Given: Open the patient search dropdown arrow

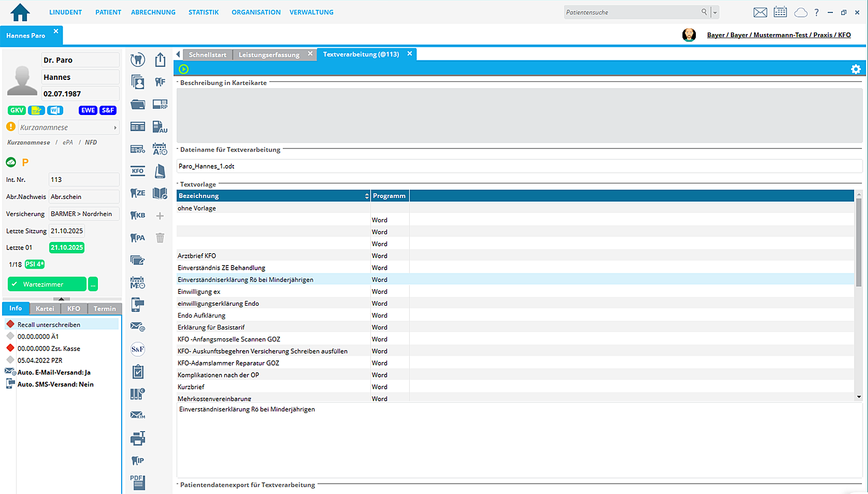Looking at the screenshot, I should coord(715,12).
